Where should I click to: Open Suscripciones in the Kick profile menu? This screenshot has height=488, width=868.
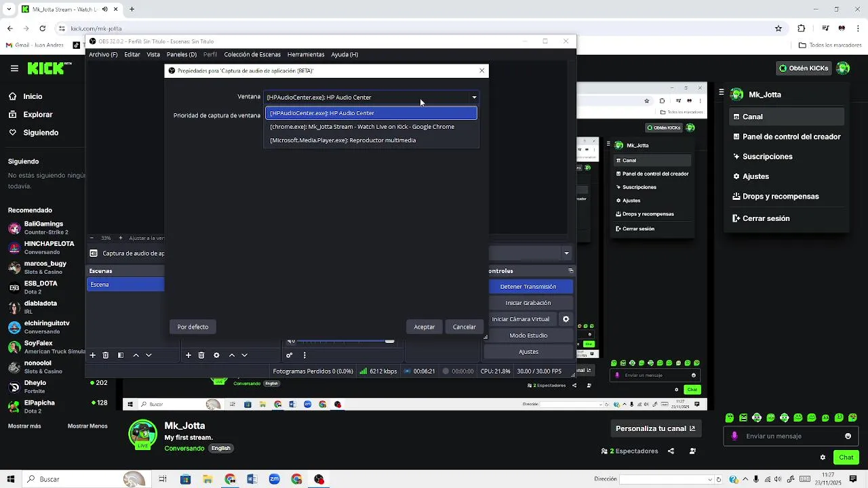(x=787, y=157)
